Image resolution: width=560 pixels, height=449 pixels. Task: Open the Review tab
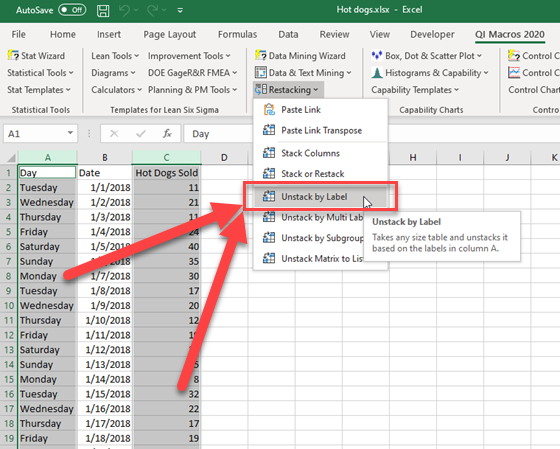(334, 34)
